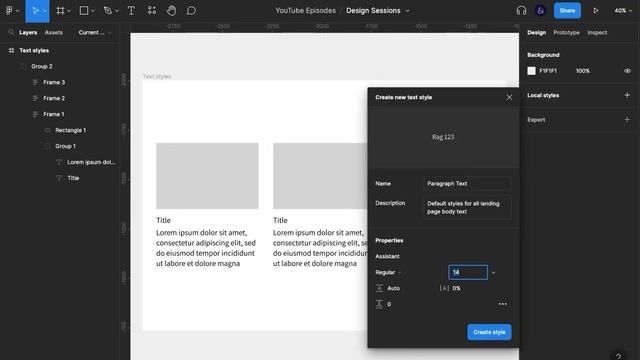Click the background color swatch F1F1F1
This screenshot has height=360, width=640.
click(x=531, y=71)
